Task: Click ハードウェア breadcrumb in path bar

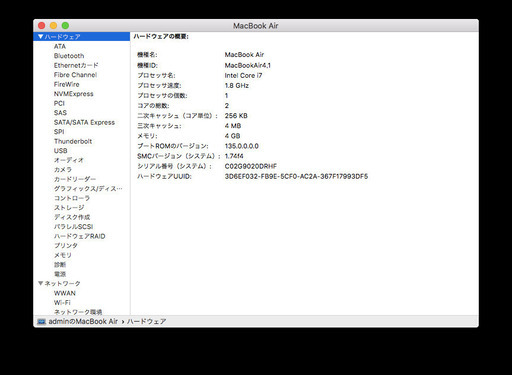Action: click(146, 322)
